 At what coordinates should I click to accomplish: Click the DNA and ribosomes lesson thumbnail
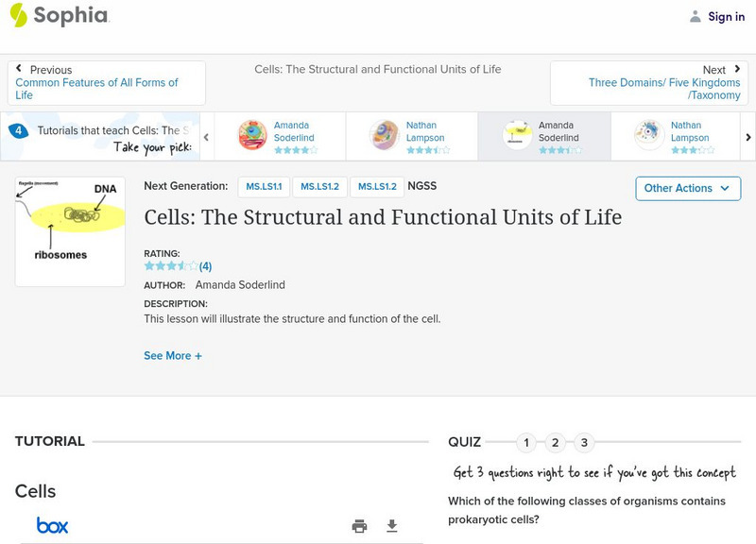click(70, 231)
